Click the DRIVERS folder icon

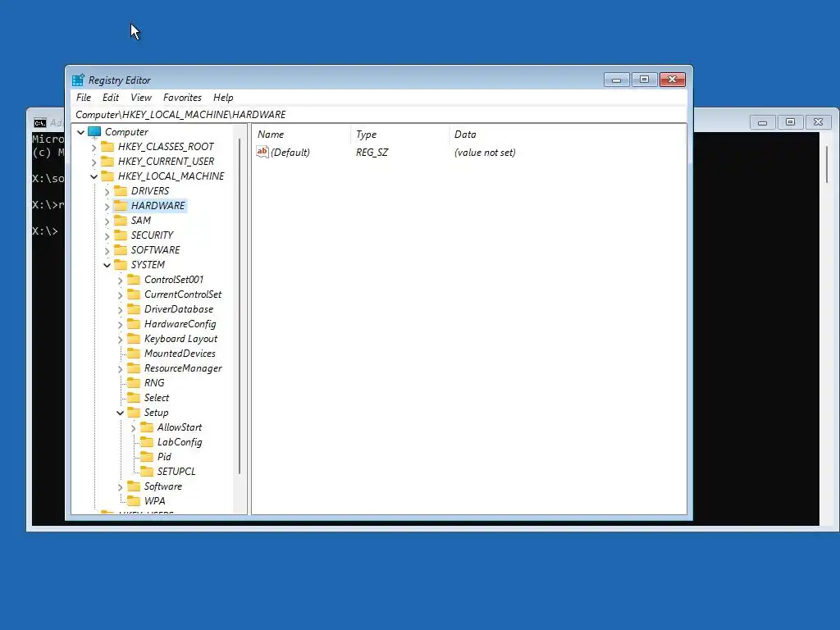(121, 190)
